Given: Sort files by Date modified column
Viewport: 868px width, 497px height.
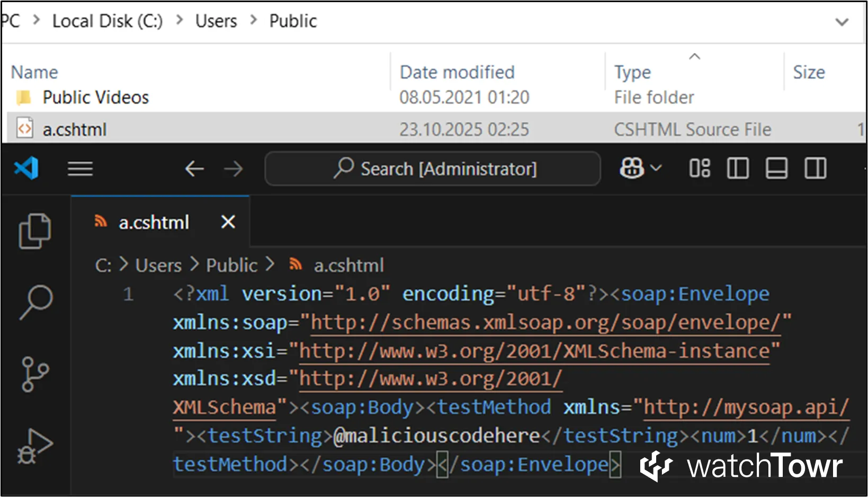Looking at the screenshot, I should pos(457,72).
